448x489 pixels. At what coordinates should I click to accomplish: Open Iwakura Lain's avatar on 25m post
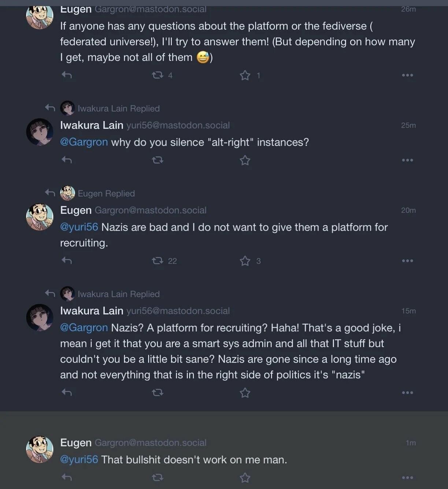(40, 132)
